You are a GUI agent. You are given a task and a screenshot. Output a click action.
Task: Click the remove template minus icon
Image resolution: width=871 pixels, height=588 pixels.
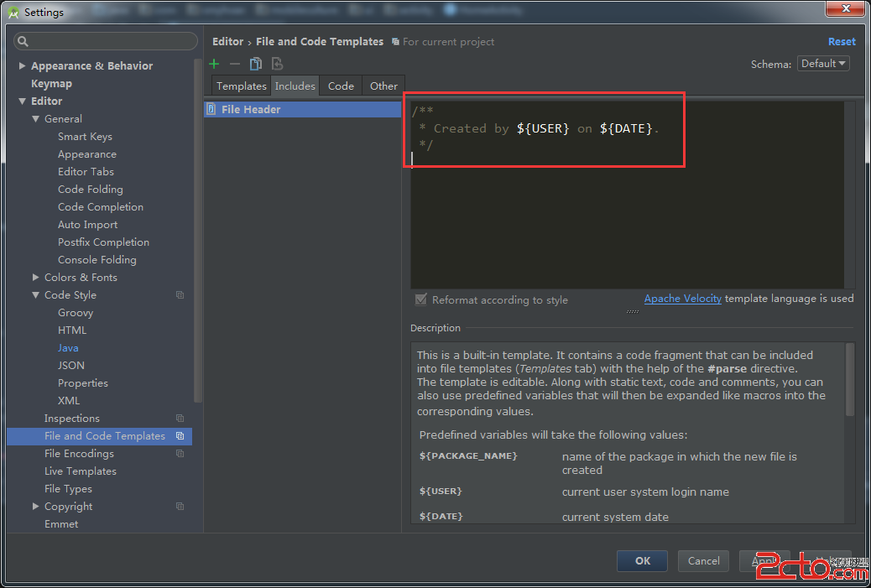[235, 64]
